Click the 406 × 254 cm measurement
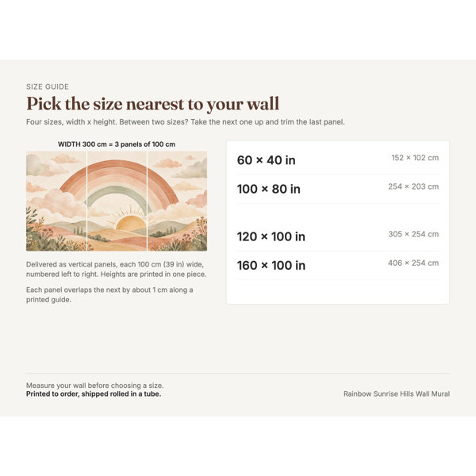This screenshot has width=476, height=476. [x=413, y=263]
